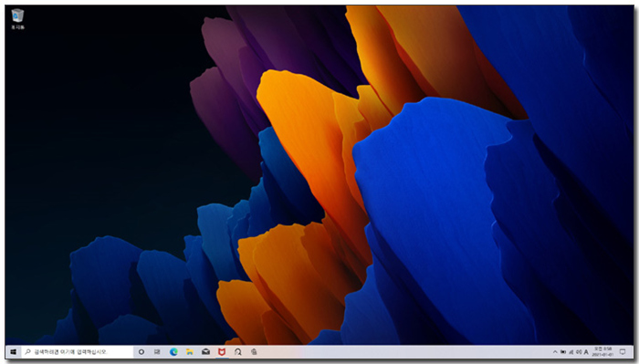Expand hidden system tray icons chevron
The width and height of the screenshot is (639, 364).
coord(555,352)
